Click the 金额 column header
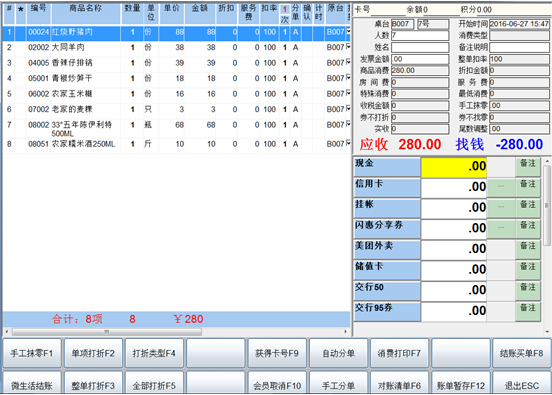Image resolution: width=552 pixels, height=395 pixels. pyautogui.click(x=200, y=13)
